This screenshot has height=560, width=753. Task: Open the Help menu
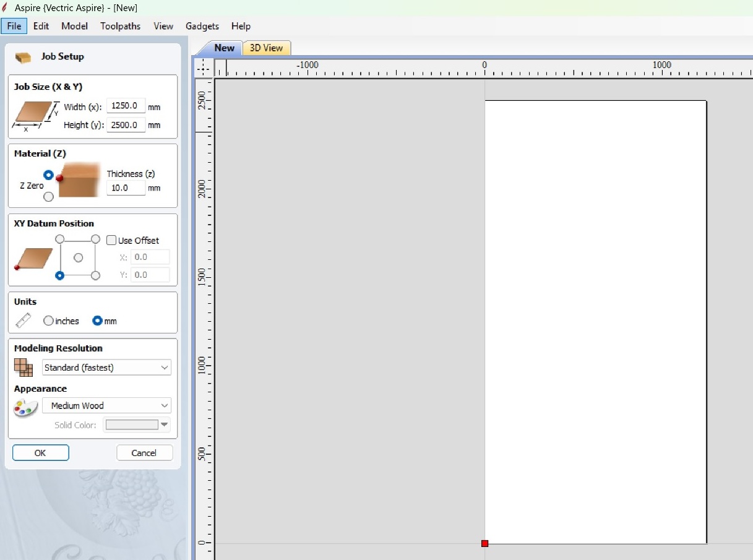241,26
